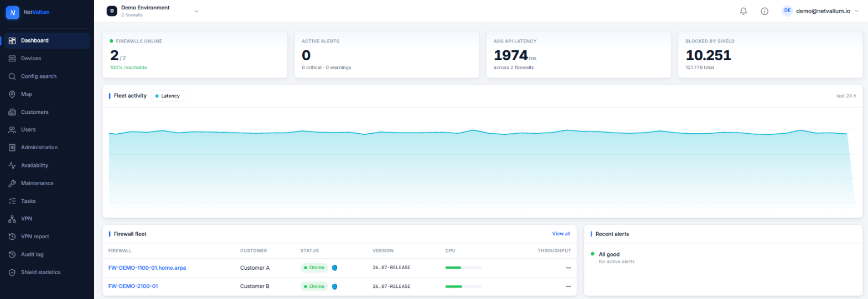
Task: Click the Customer A cell
Action: coord(255,267)
